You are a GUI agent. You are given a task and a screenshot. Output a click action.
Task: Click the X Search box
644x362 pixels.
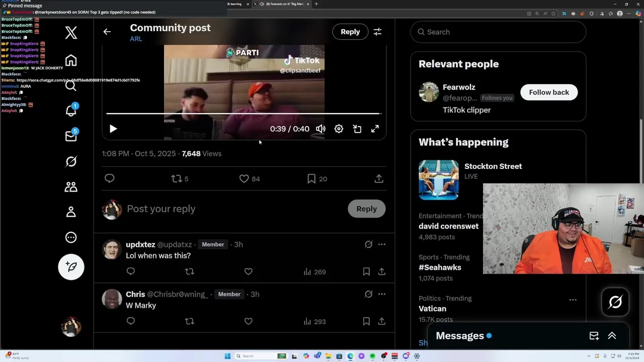(x=498, y=32)
